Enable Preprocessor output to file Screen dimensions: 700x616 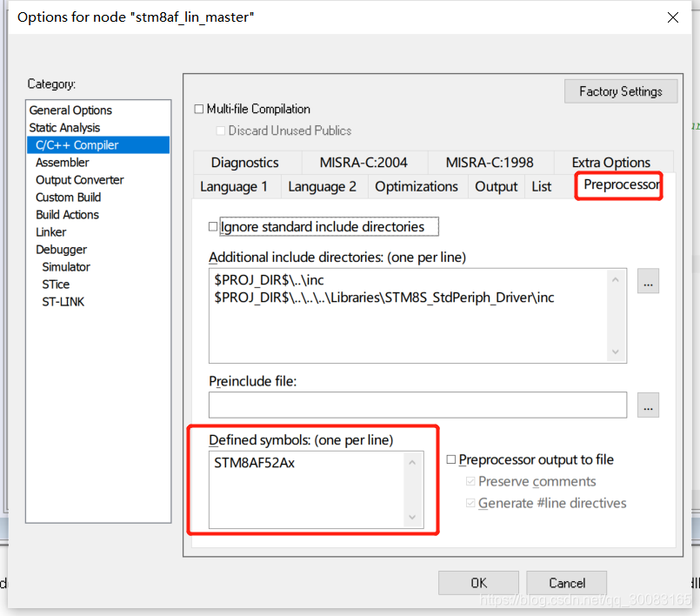451,459
